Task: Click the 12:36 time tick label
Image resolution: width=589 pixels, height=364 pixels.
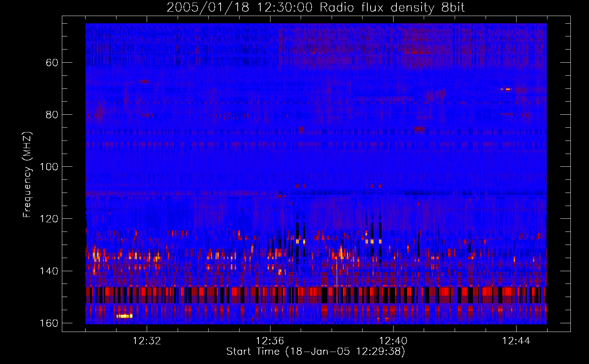Action: click(270, 341)
